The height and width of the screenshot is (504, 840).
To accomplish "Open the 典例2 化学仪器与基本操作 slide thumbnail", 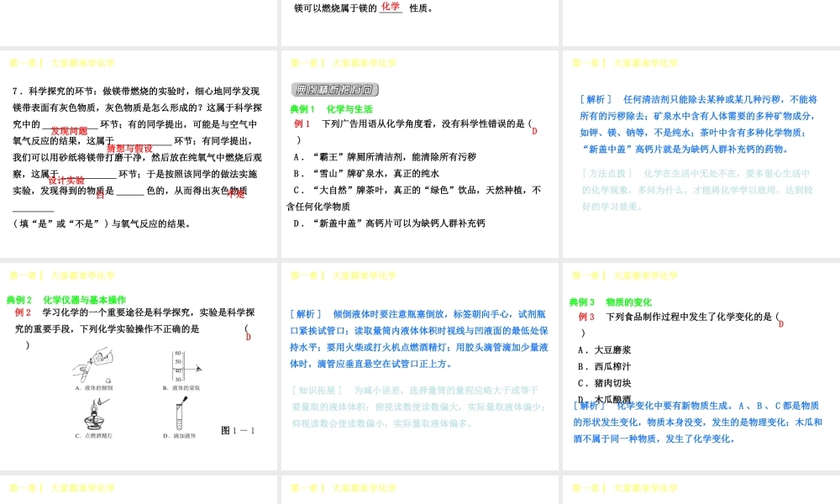I will [x=139, y=367].
